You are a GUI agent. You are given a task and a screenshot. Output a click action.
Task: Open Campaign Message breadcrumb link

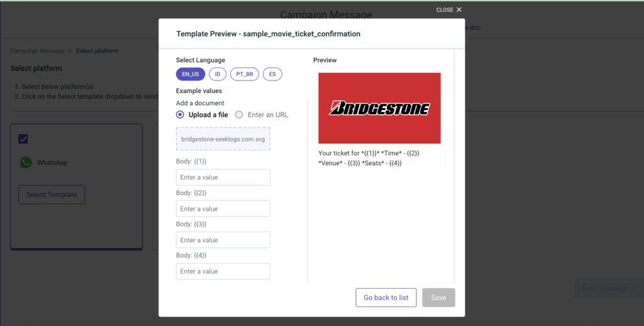click(x=37, y=51)
